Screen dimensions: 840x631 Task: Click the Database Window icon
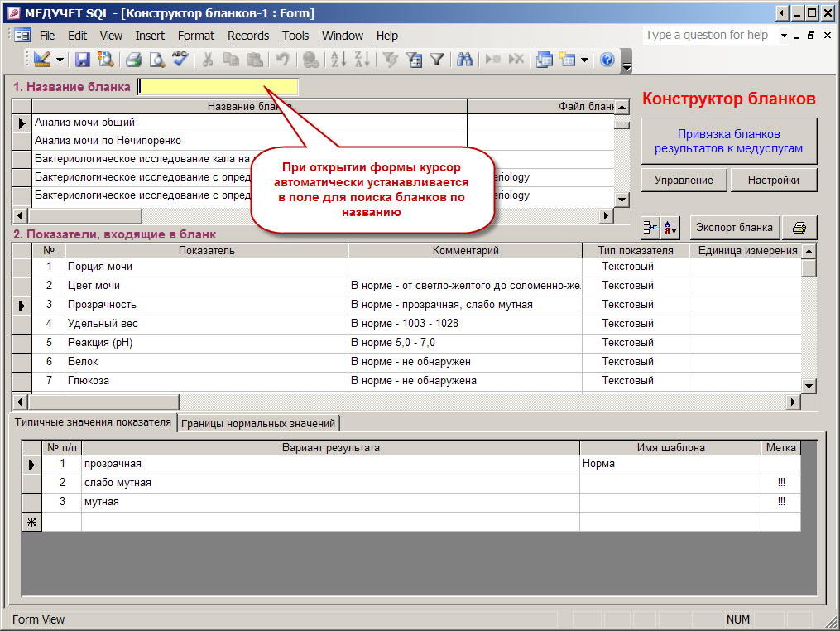[545, 60]
